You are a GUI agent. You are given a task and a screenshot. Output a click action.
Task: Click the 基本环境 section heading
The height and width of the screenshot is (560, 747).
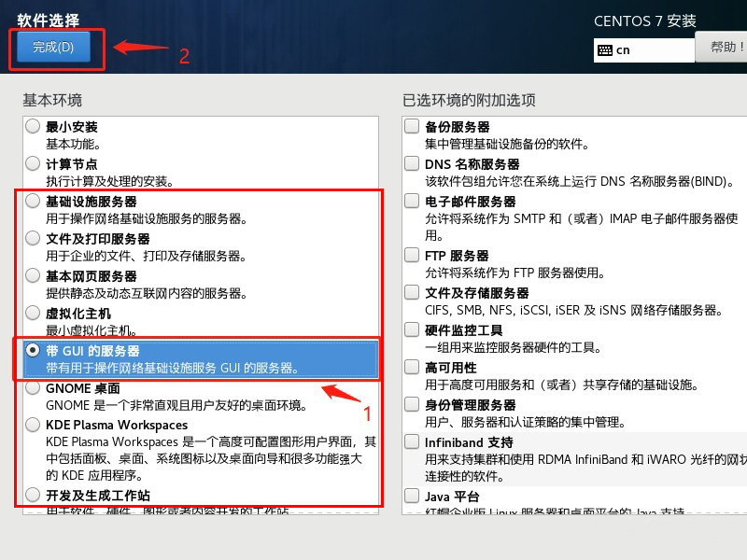52,101
